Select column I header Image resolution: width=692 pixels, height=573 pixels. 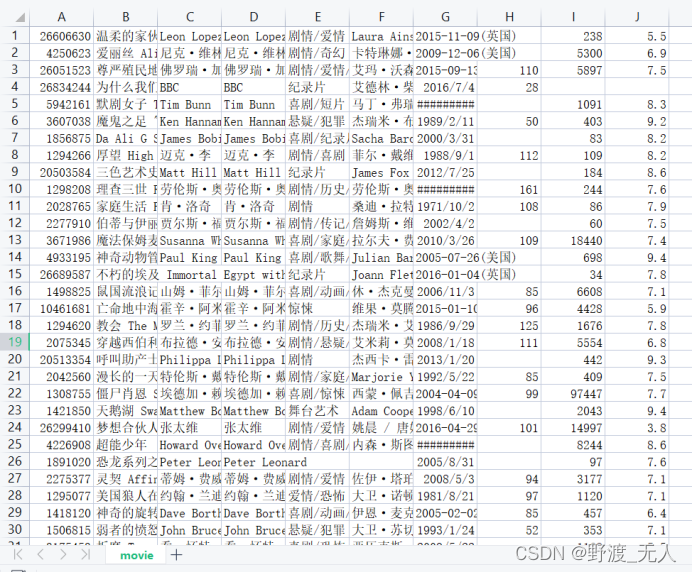pyautogui.click(x=573, y=17)
